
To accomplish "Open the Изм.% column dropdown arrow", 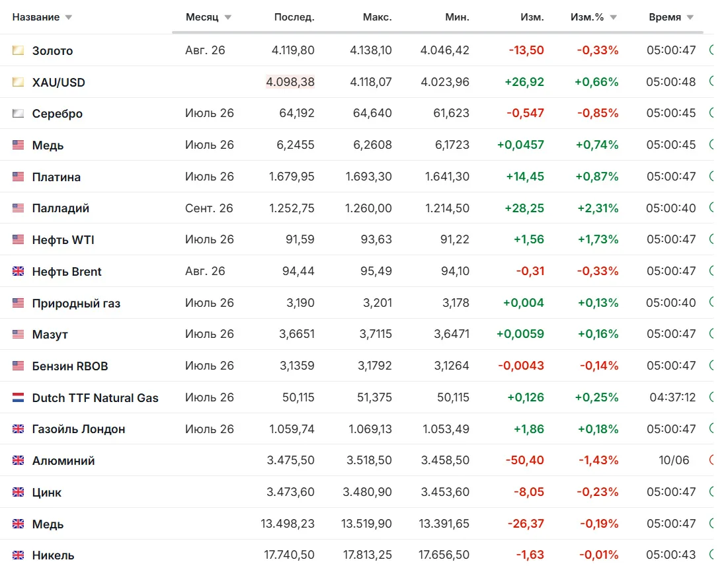I will tap(614, 18).
